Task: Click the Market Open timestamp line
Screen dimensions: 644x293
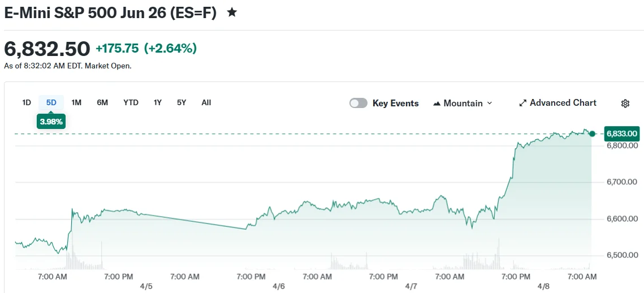Action: coord(68,66)
